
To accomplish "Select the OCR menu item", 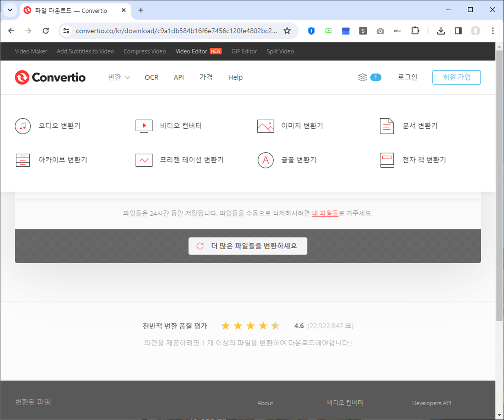I will coord(151,77).
